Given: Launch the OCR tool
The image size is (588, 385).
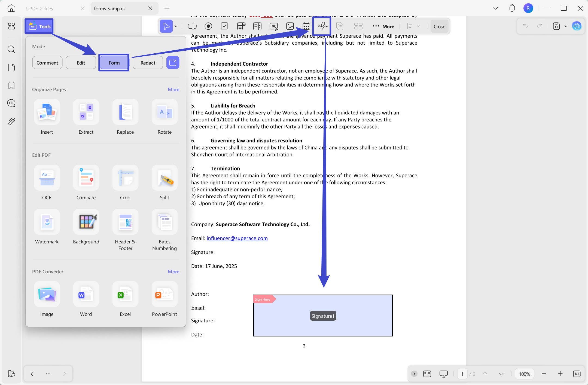Looking at the screenshot, I should tap(47, 183).
